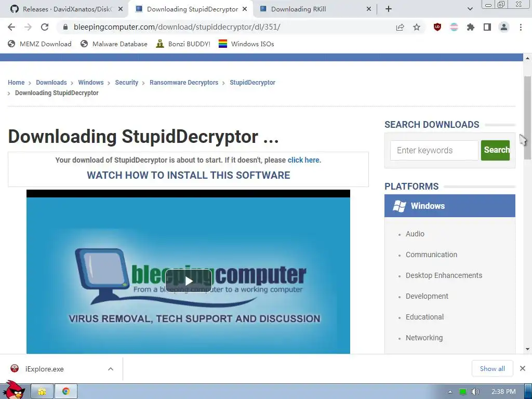Click the share page icon in address bar
Viewport: 532px width, 399px height.
pos(400,27)
